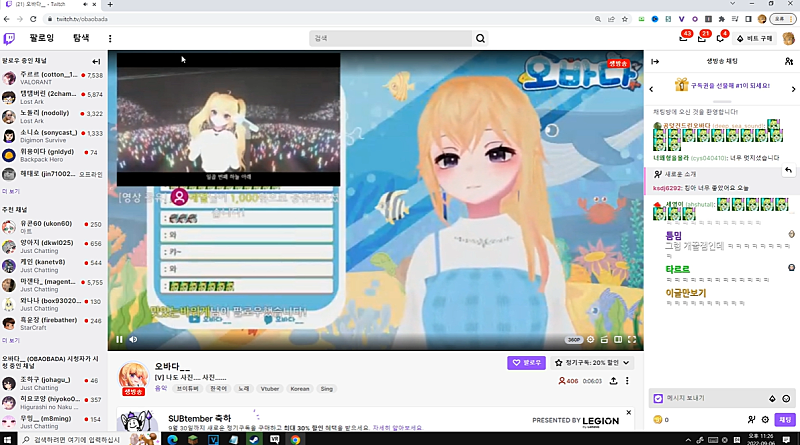Open the 탐색 (Browse) tab
800x445 pixels.
click(x=81, y=38)
